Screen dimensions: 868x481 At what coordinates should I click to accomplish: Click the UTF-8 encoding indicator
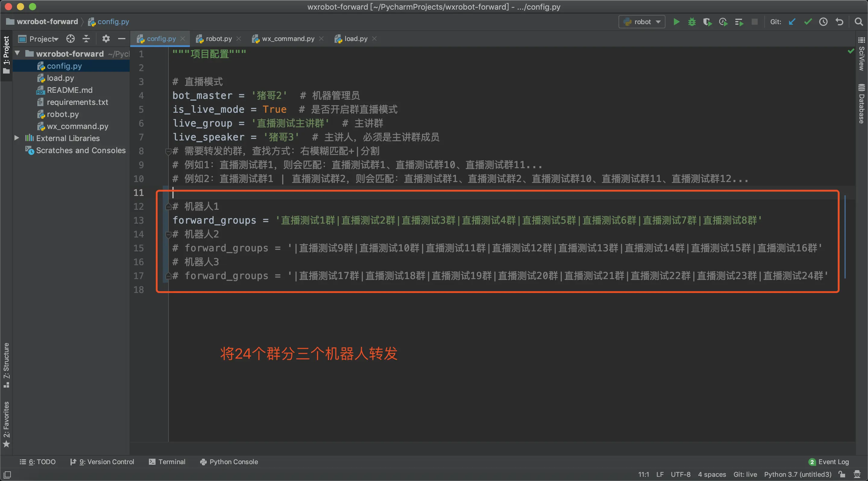[680, 474]
